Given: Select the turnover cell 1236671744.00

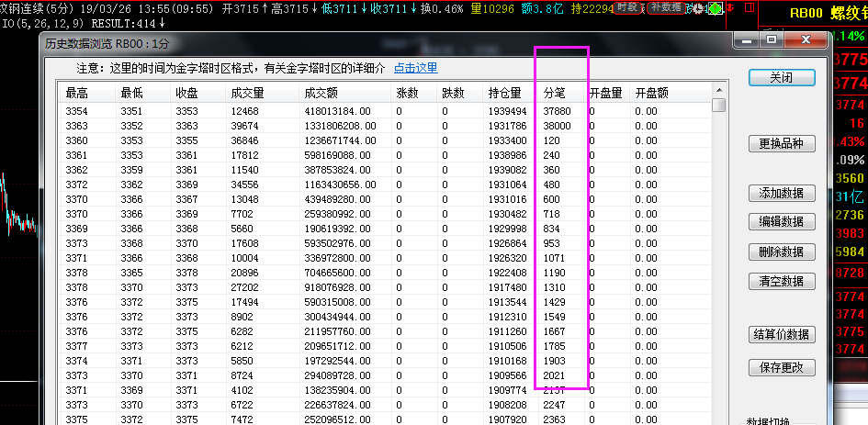Looking at the screenshot, I should click(340, 140).
